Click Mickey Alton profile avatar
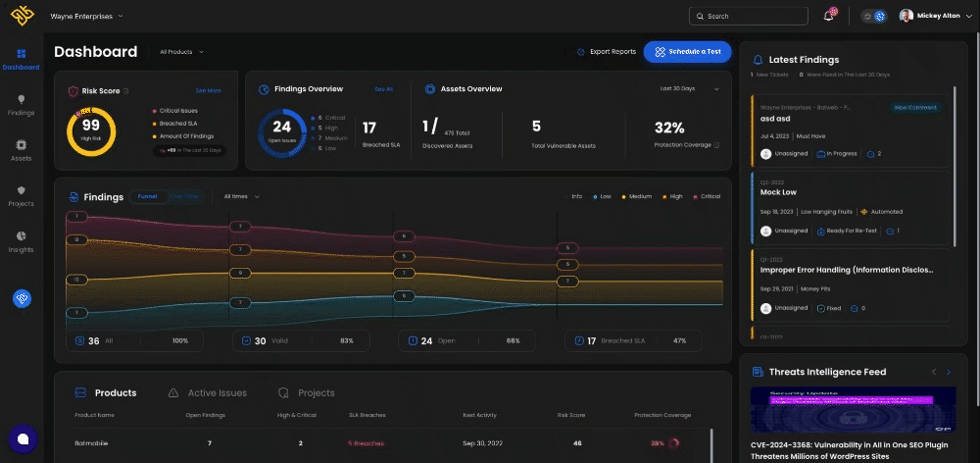The height and width of the screenshot is (463, 980). pos(906,16)
